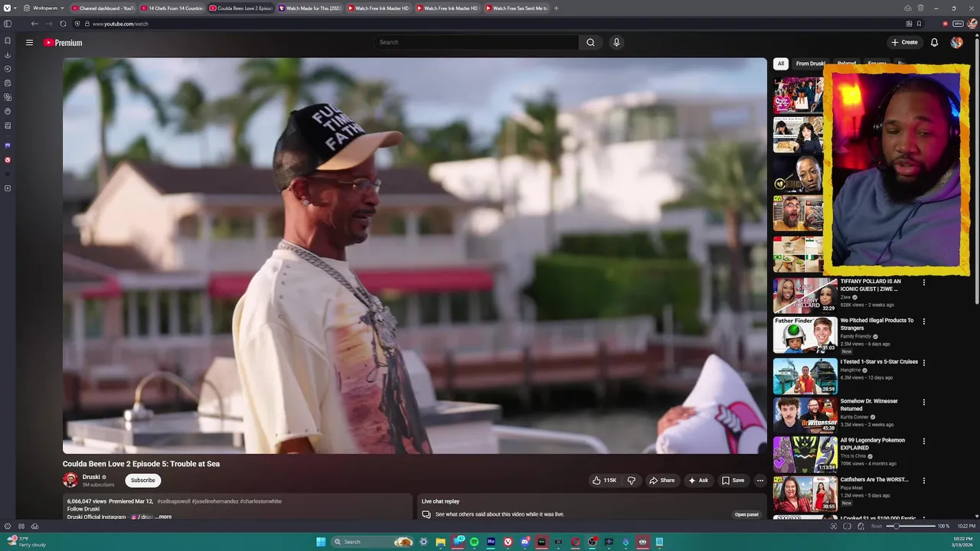Open a new browser tab with plus

[x=556, y=8]
